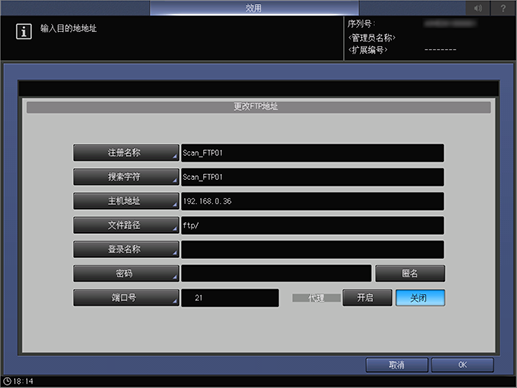Click the information icon beside the prompt
The width and height of the screenshot is (517, 388).
(x=24, y=32)
